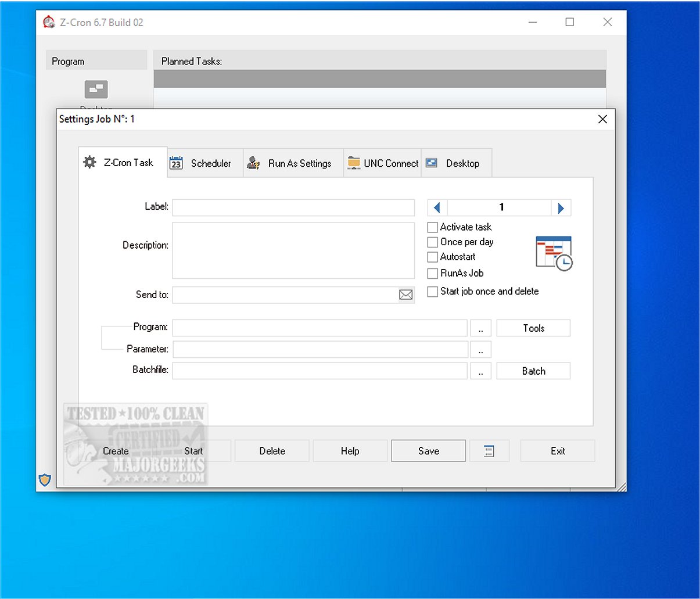Click the calendar icon on Scheduler tab
Image resolution: width=700 pixels, height=599 pixels.
[x=176, y=163]
